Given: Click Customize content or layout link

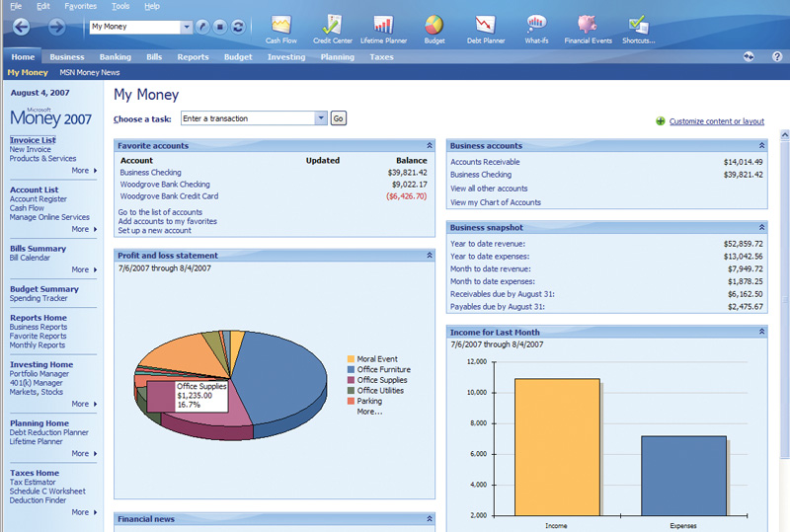Looking at the screenshot, I should pos(716,121).
